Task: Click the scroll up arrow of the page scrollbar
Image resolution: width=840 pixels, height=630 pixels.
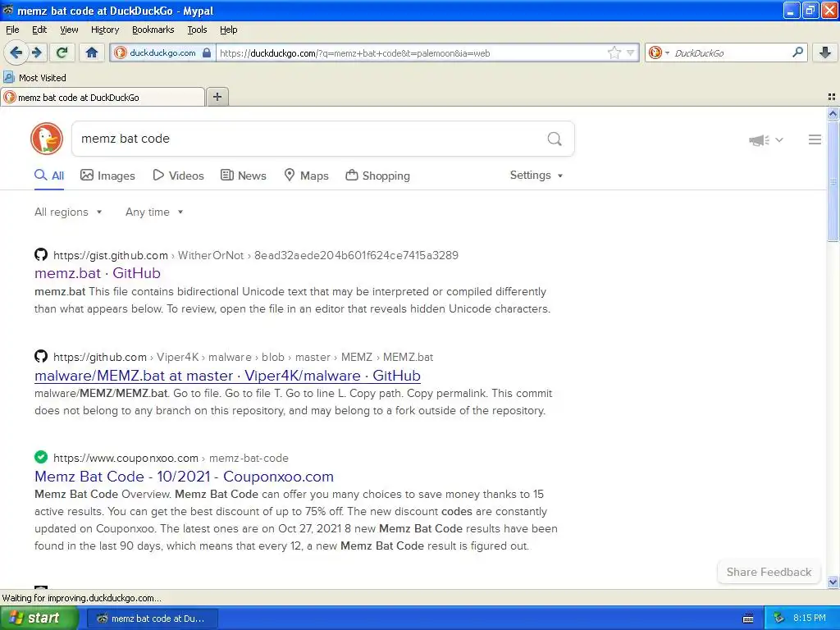Action: click(x=833, y=113)
